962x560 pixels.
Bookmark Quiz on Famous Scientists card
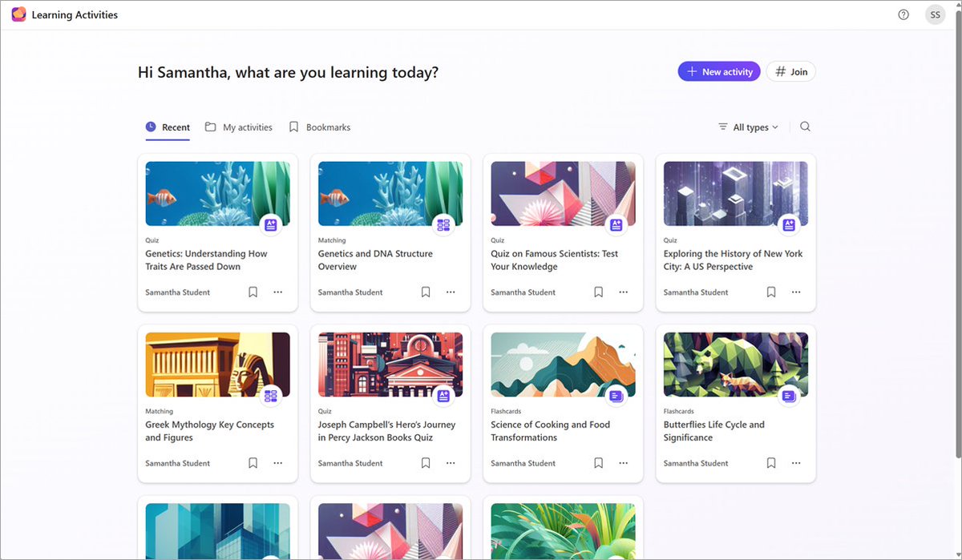[x=599, y=292]
